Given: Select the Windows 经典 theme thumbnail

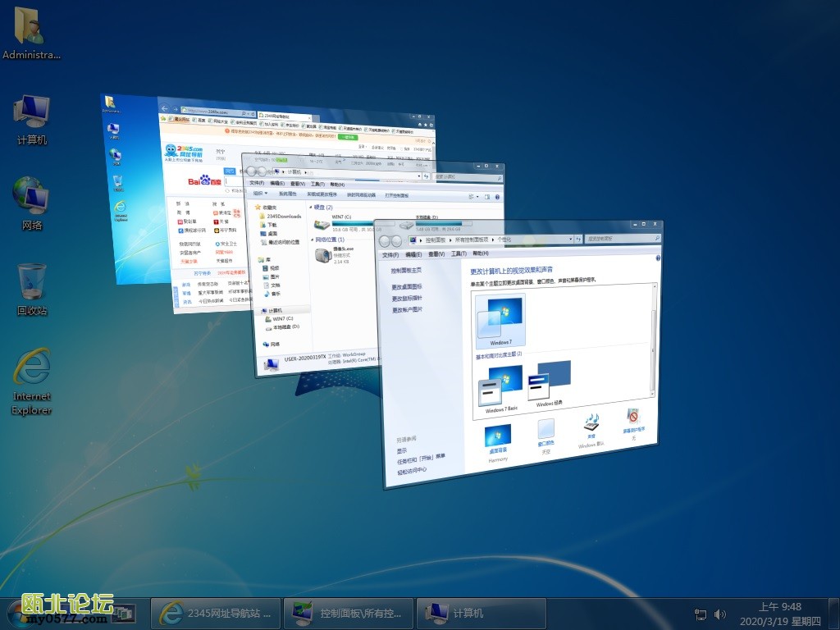Looking at the screenshot, I should coord(549,380).
